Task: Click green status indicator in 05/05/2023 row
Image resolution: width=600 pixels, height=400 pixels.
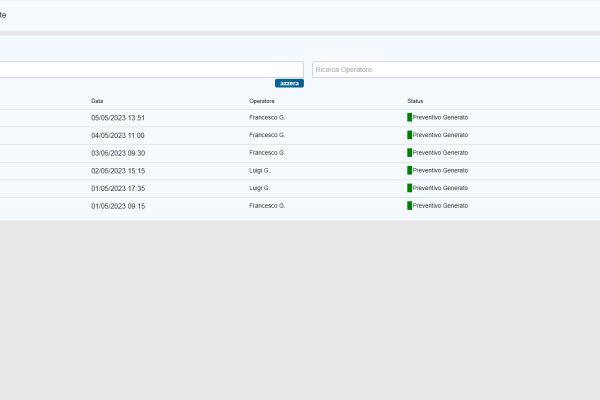Action: (409, 118)
